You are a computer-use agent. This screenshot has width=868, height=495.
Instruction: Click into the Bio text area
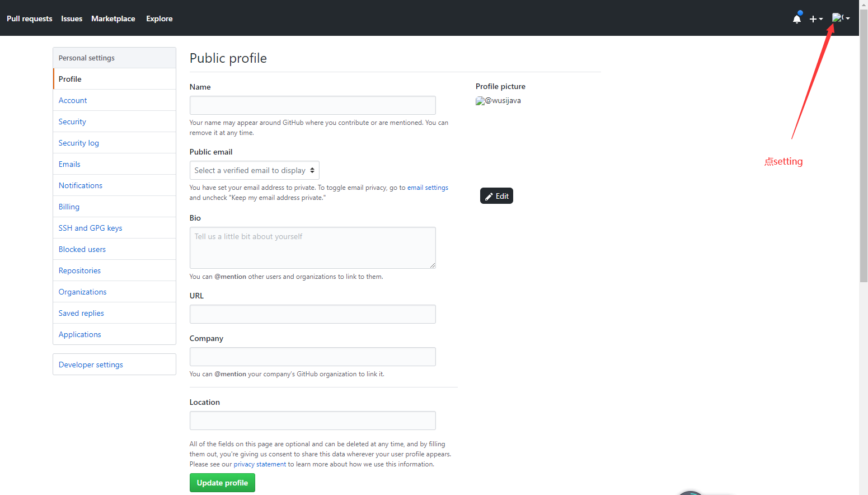click(x=312, y=247)
